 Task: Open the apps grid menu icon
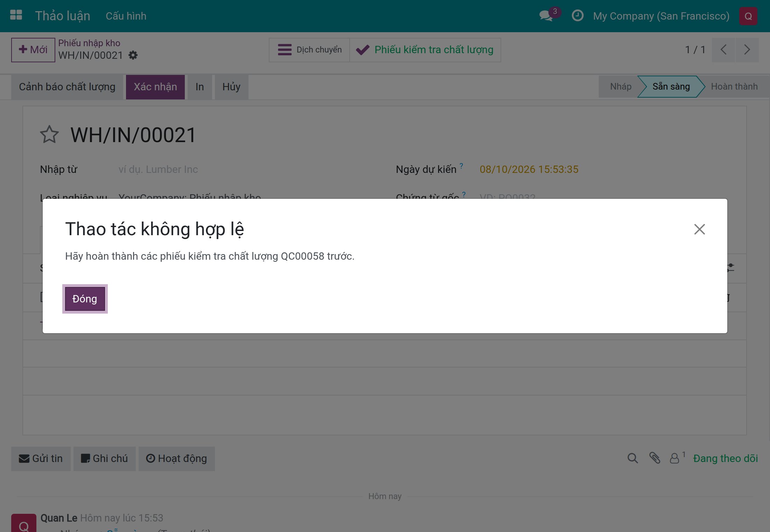(x=16, y=15)
